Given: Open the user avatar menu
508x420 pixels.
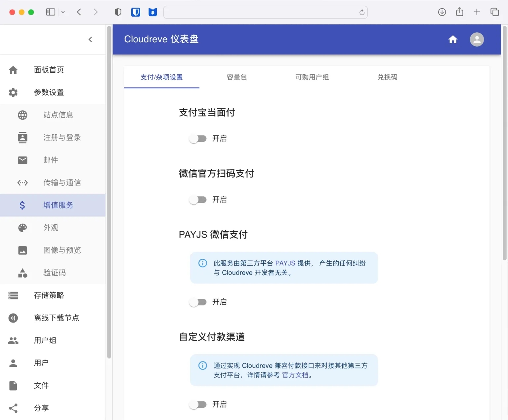Looking at the screenshot, I should coord(477,39).
